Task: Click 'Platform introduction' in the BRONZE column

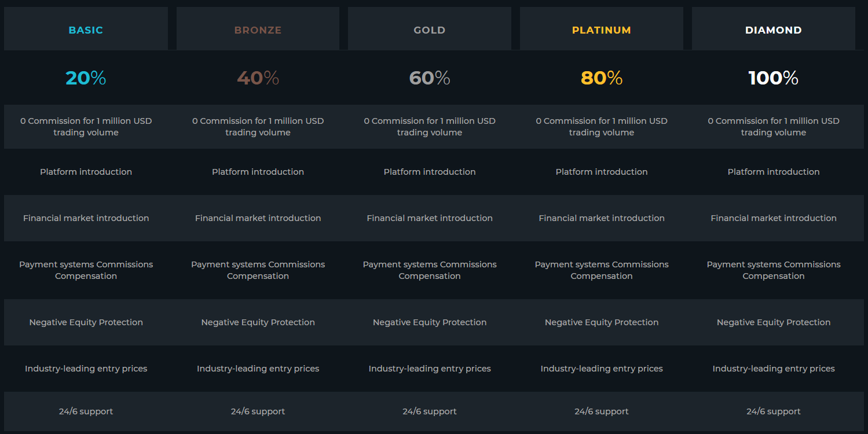Action: pyautogui.click(x=258, y=172)
